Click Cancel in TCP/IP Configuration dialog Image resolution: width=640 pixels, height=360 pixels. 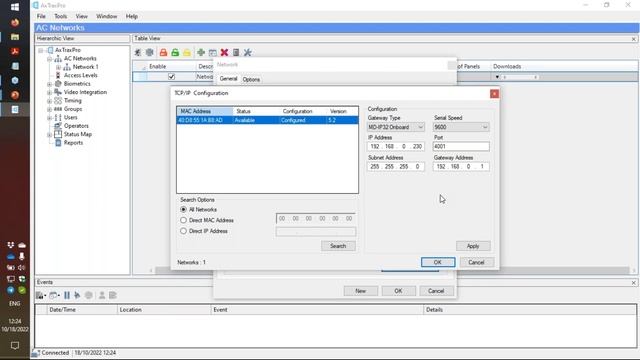tap(476, 262)
